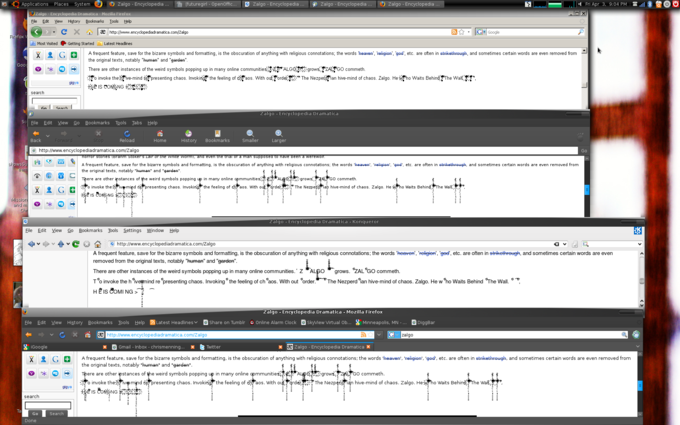Screen dimensions: 680x425
Task: Click Getting Started bookmark in top Firefox
Action: (x=77, y=43)
